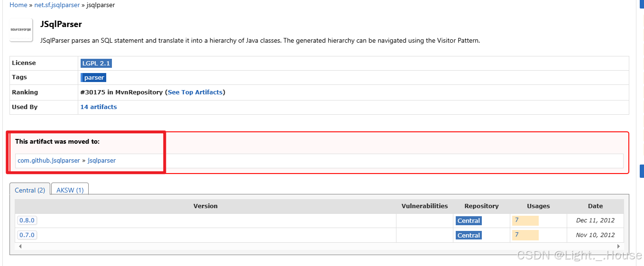Click the License row label
This screenshot has width=644, height=266.
pyautogui.click(x=24, y=63)
